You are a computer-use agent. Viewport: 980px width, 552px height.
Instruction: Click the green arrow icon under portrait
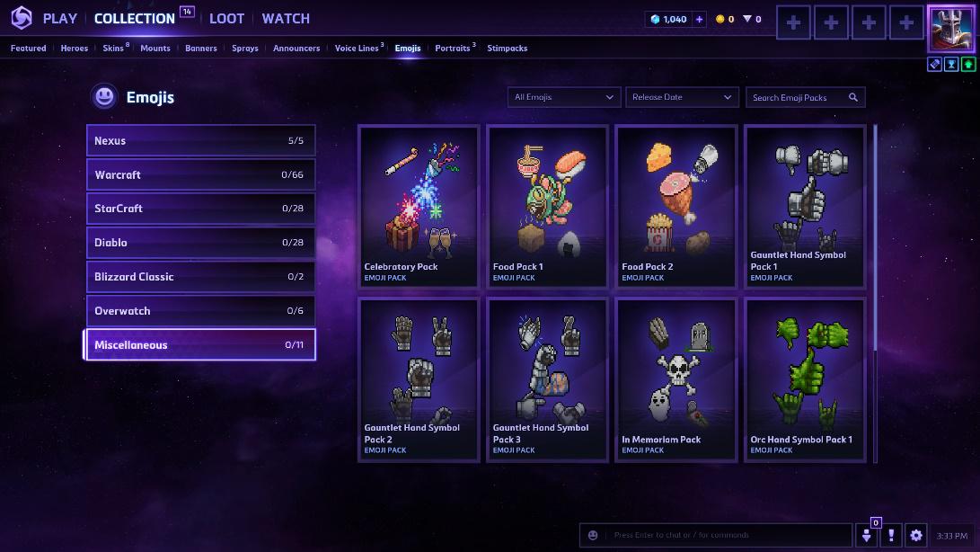pyautogui.click(x=968, y=64)
